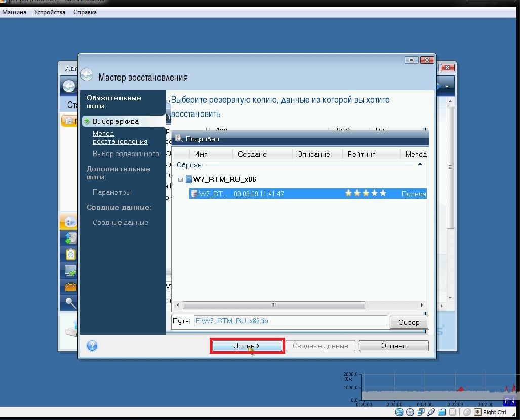
Task: Click the Обзор browse button
Action: (409, 322)
